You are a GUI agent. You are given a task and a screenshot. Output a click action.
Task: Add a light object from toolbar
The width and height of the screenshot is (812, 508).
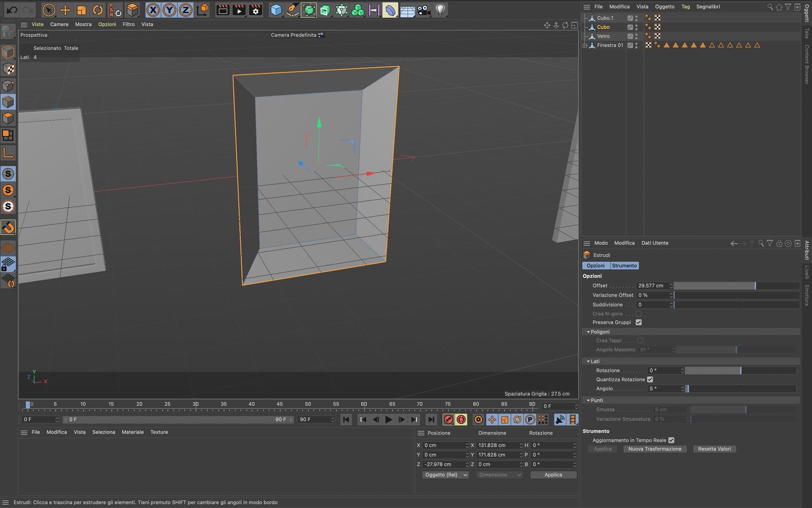click(440, 10)
